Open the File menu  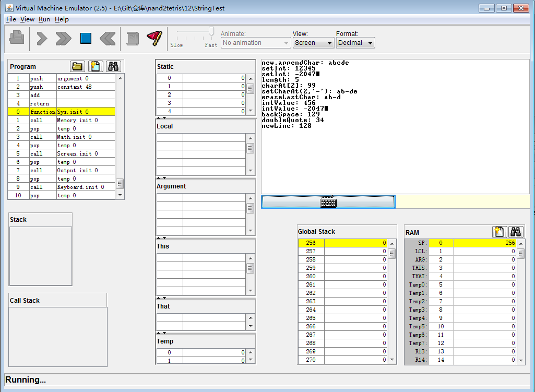click(x=11, y=19)
